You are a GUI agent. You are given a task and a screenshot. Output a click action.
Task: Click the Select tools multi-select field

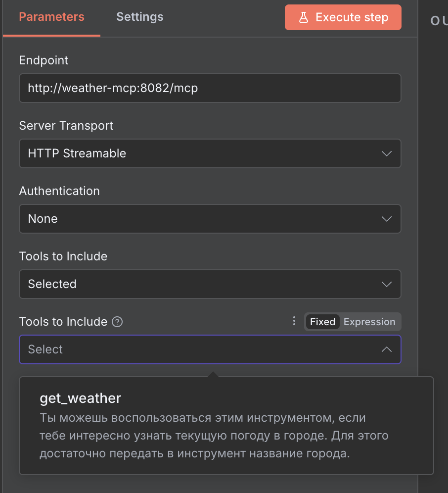198,349
